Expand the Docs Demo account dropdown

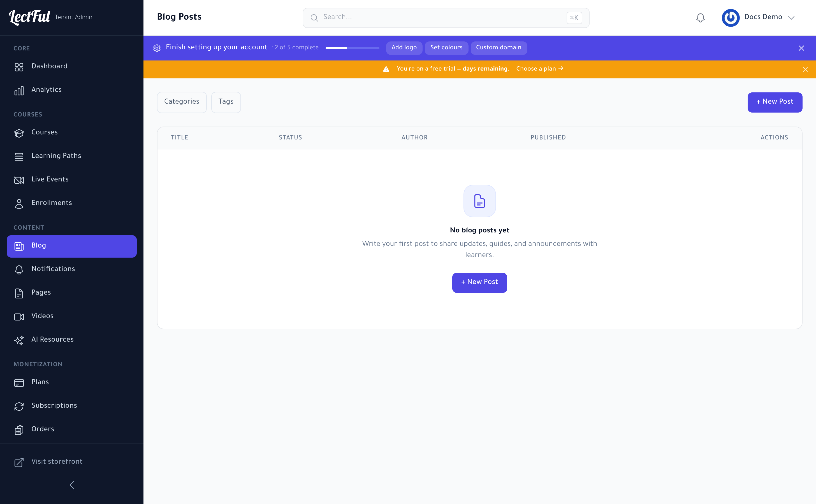click(791, 18)
